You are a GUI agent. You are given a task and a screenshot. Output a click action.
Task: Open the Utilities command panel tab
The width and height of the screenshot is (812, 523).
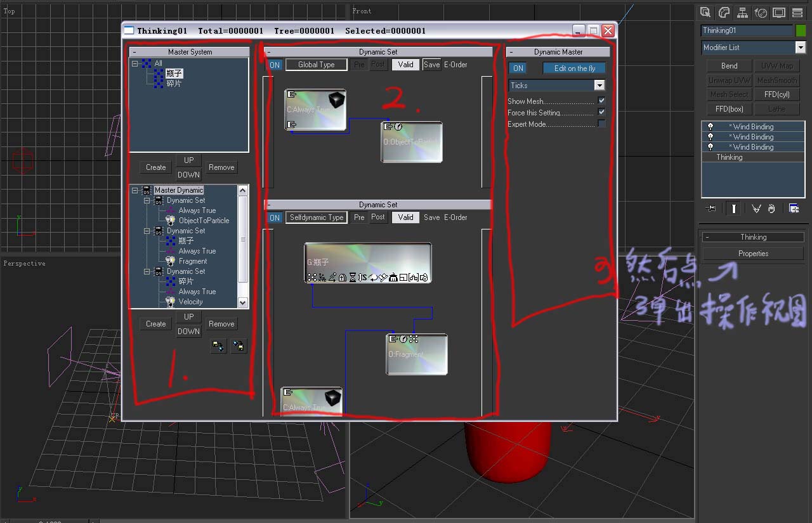797,12
